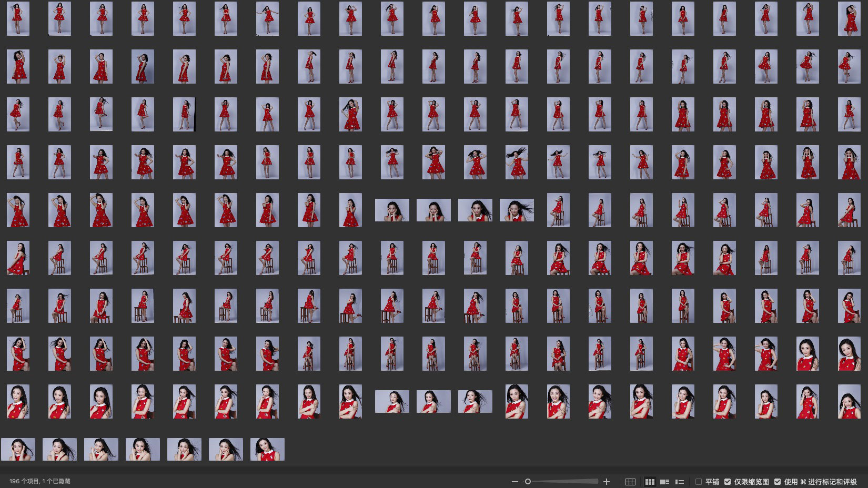
Task: Select the last thumbnail in bottom row
Action: pos(267,450)
